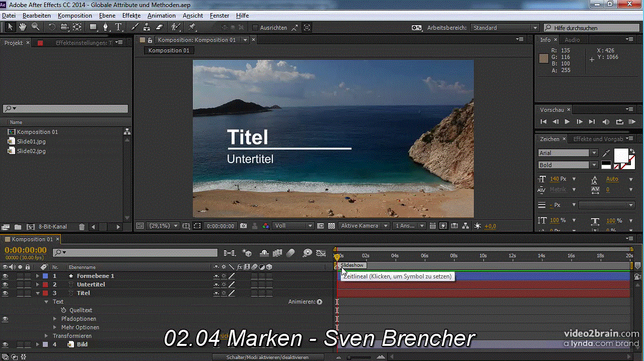
Task: Hide the Titel layer
Action: [x=5, y=293]
